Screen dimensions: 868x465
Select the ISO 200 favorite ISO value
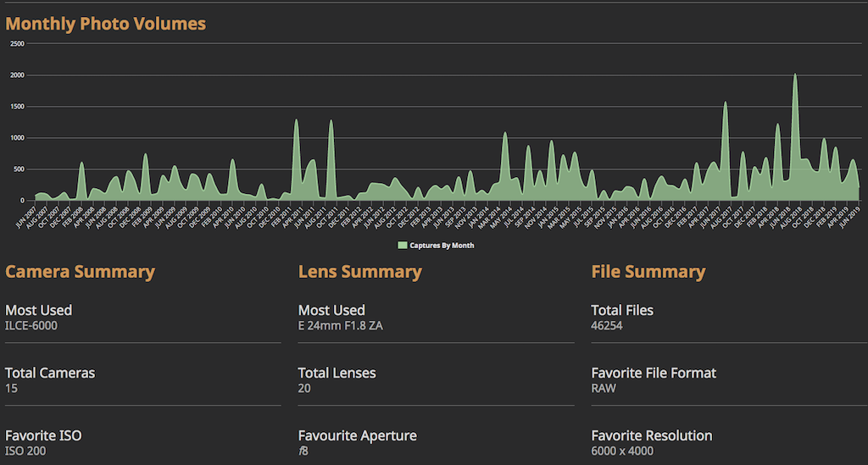[x=25, y=451]
